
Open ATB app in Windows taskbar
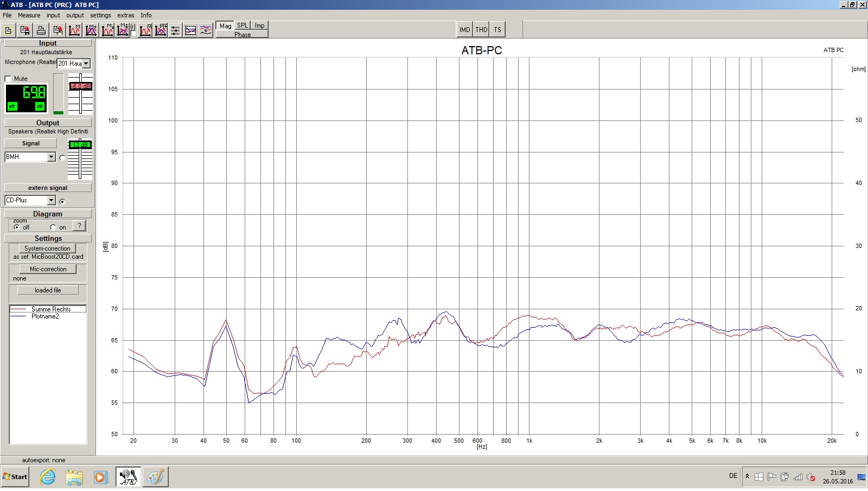(x=128, y=477)
